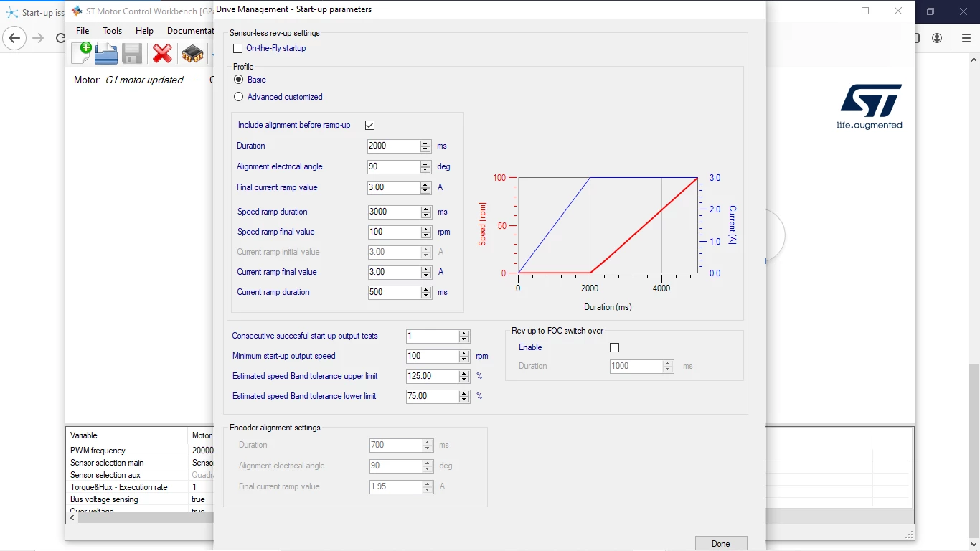The height and width of the screenshot is (551, 980).
Task: Uncheck Include alignment before ramp-up
Action: 370,125
